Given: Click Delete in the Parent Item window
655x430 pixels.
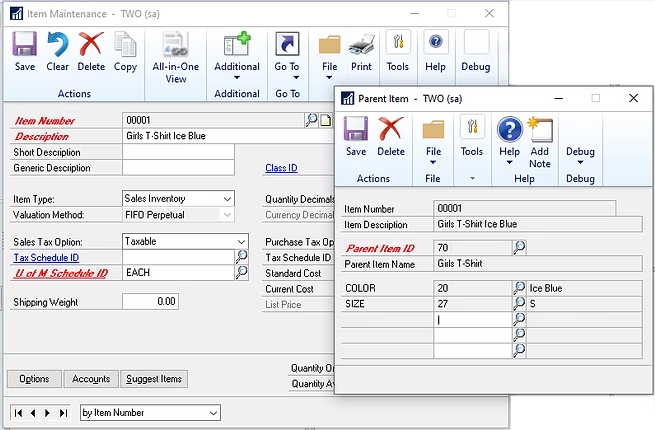Looking at the screenshot, I should [x=390, y=137].
